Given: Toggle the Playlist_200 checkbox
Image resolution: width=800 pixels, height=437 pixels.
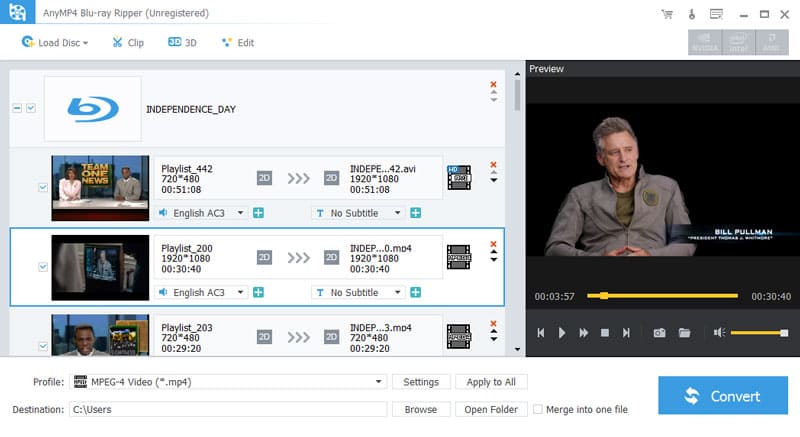Looking at the screenshot, I should click(43, 267).
